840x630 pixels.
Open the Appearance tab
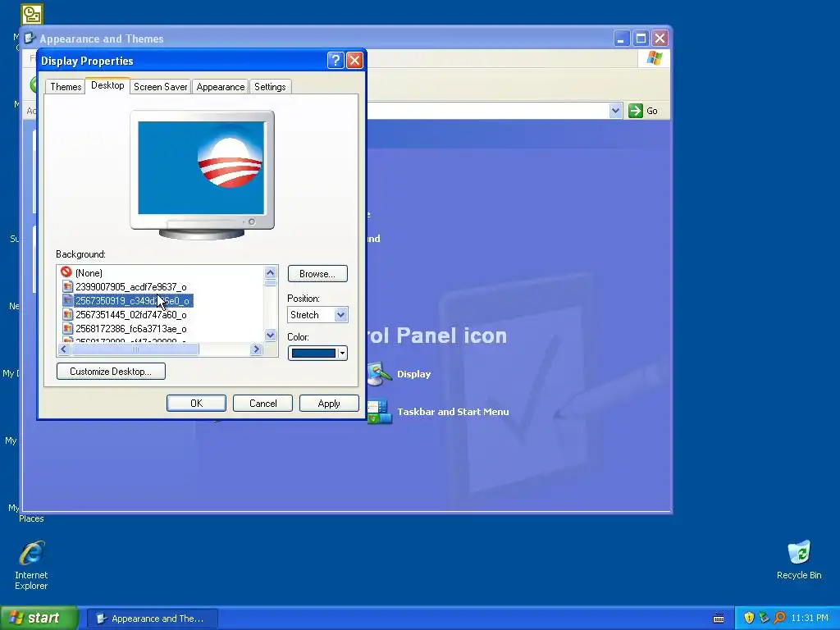(x=220, y=87)
